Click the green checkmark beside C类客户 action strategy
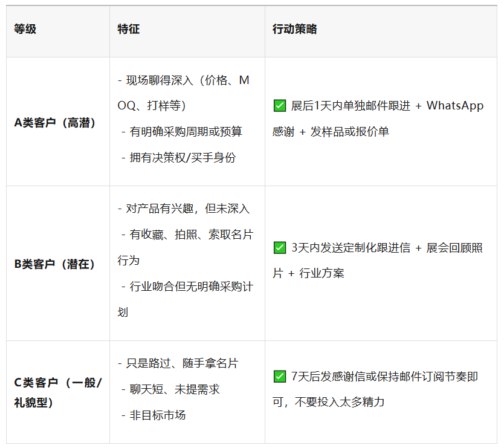Viewport: 504px width, 448px height. point(279,376)
